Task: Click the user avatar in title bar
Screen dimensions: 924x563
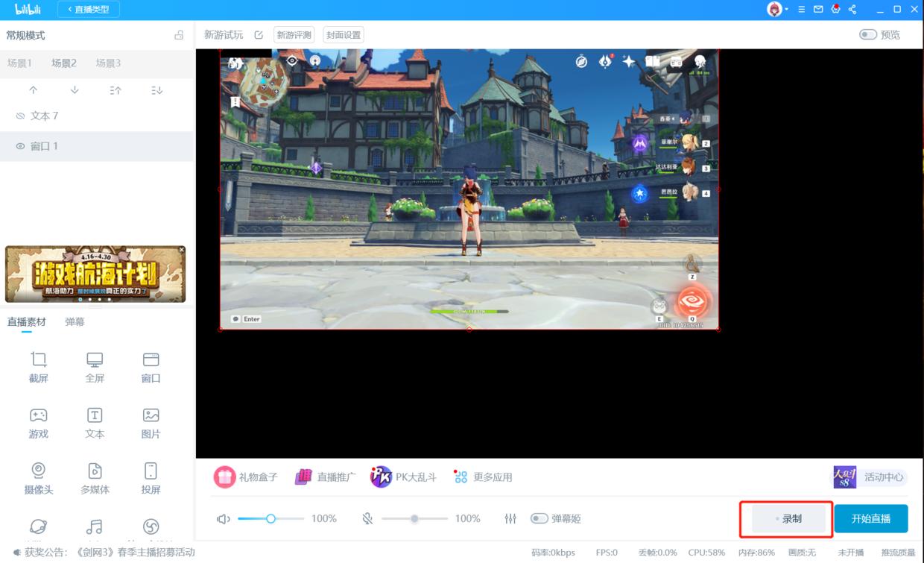Action: (775, 9)
